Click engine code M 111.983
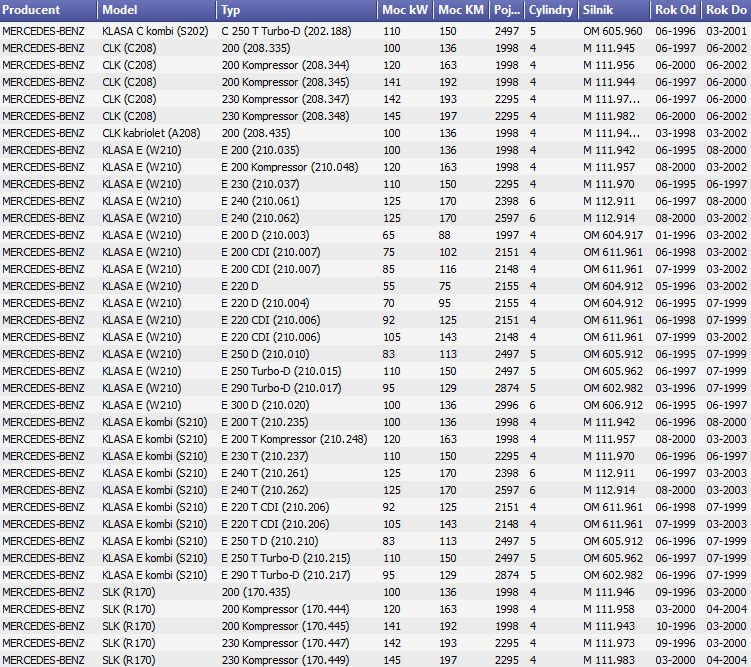The image size is (751, 667). pos(609,660)
